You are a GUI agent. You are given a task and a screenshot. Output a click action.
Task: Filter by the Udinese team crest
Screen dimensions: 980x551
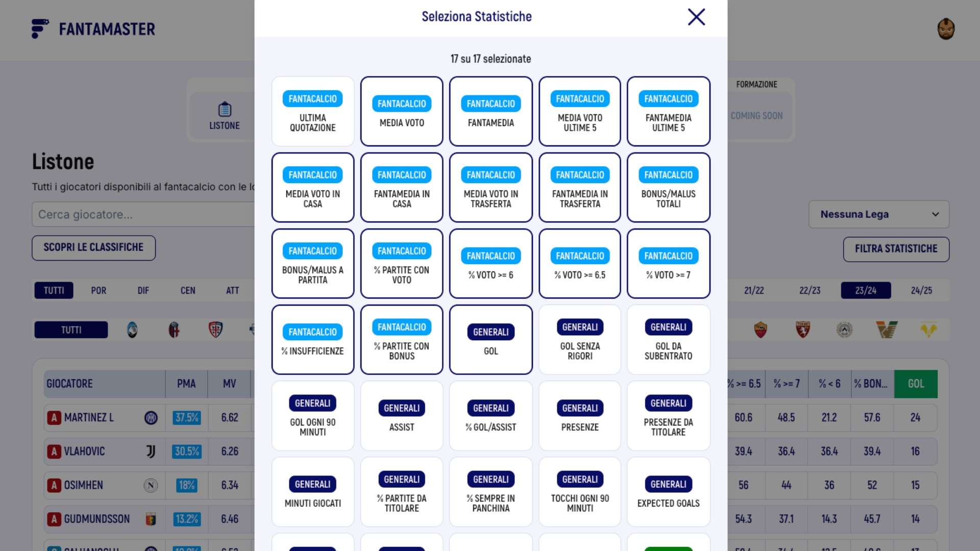(x=845, y=330)
